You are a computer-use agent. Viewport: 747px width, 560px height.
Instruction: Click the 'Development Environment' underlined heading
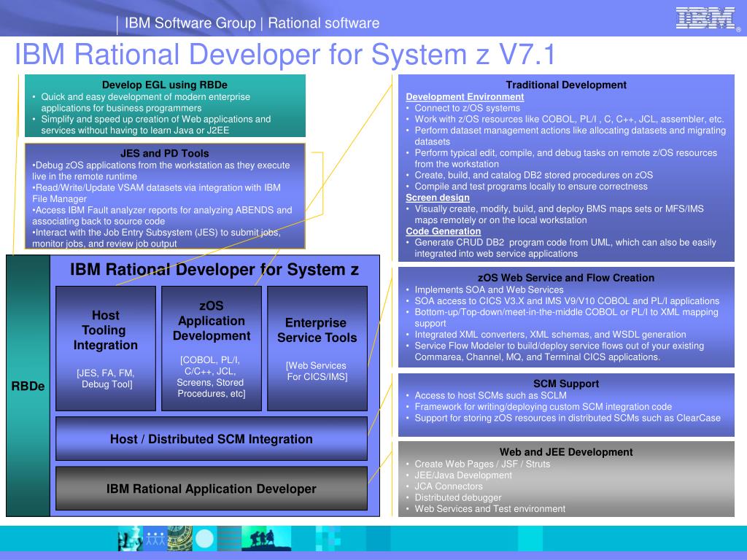(x=465, y=97)
